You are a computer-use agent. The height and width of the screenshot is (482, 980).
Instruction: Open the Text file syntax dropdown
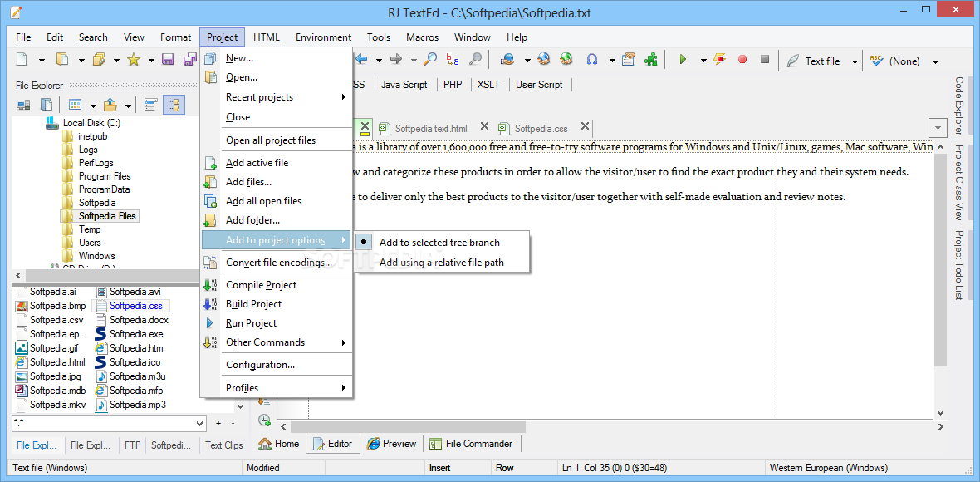click(x=854, y=61)
